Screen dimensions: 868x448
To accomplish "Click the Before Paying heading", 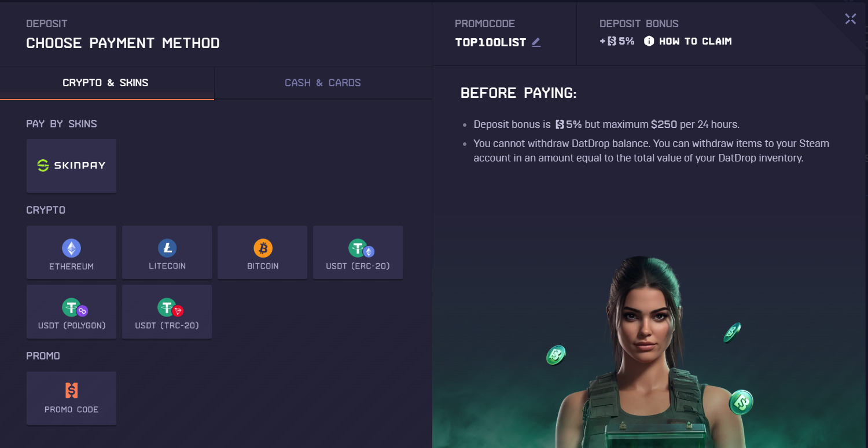I will (x=518, y=93).
